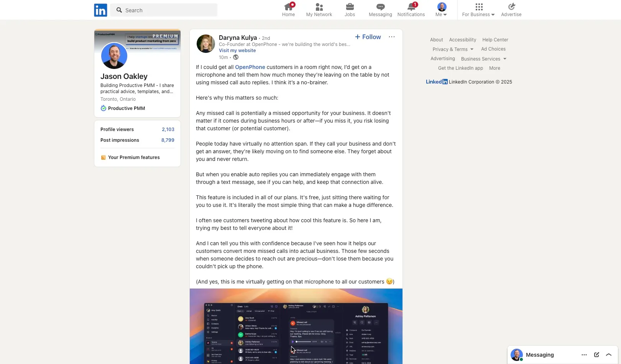This screenshot has width=621, height=364.
Task: Check Notifications via the bell icon
Action: (x=411, y=10)
